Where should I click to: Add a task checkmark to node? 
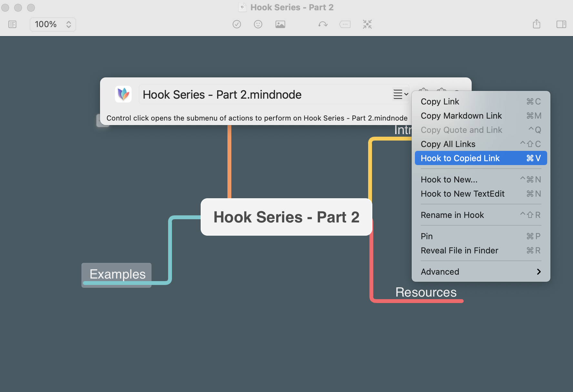point(237,24)
